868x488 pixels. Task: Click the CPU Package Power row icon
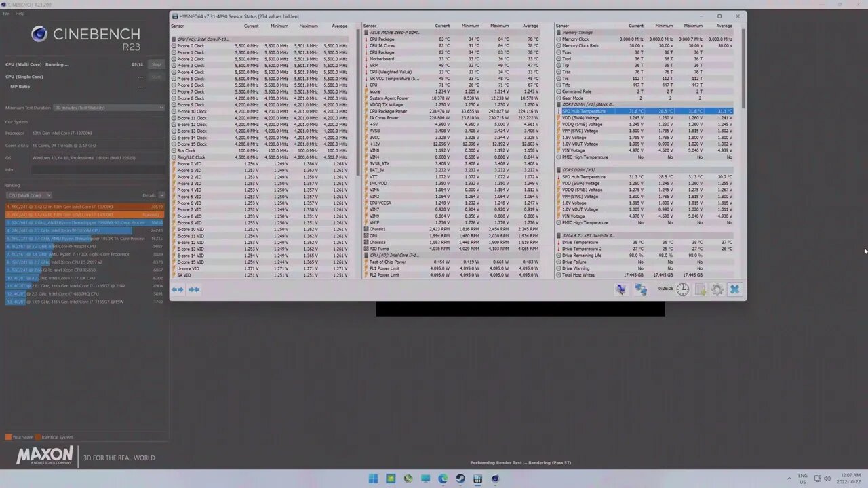coord(366,111)
